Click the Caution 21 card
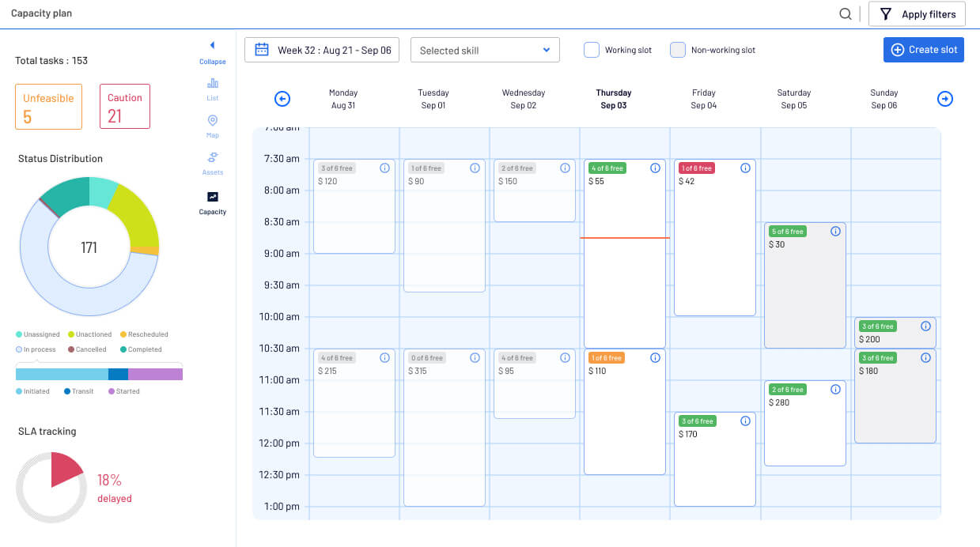This screenshot has height=547, width=980. pos(125,107)
